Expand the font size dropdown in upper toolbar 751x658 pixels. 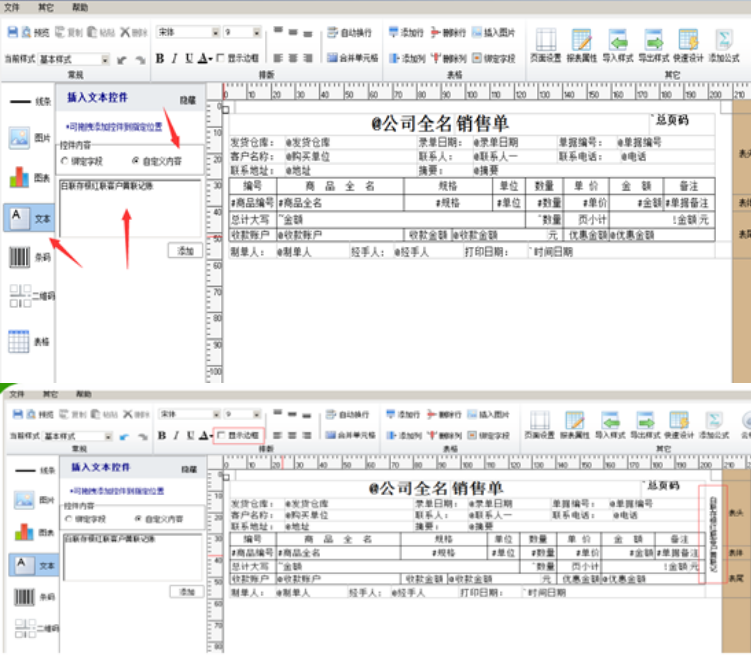pos(257,32)
